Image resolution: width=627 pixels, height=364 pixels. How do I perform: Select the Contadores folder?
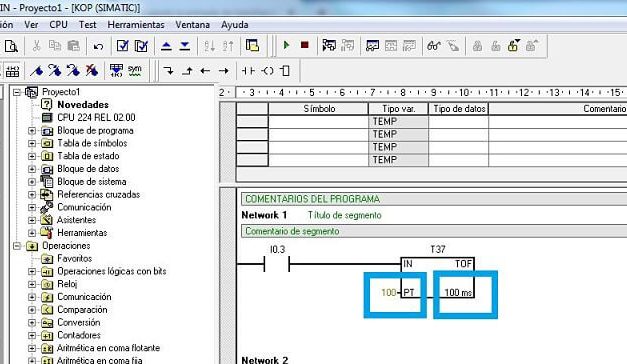pos(79,335)
